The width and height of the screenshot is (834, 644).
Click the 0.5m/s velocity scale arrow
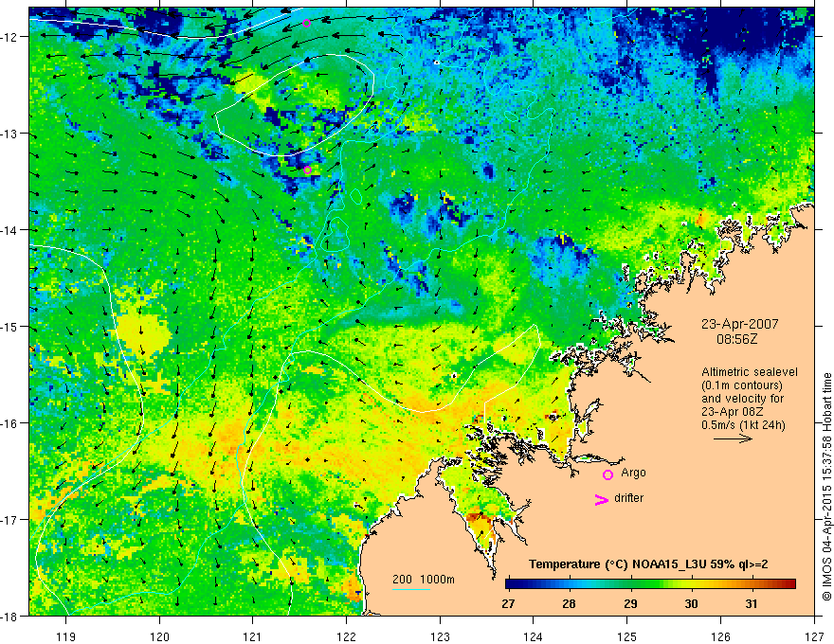[733, 438]
